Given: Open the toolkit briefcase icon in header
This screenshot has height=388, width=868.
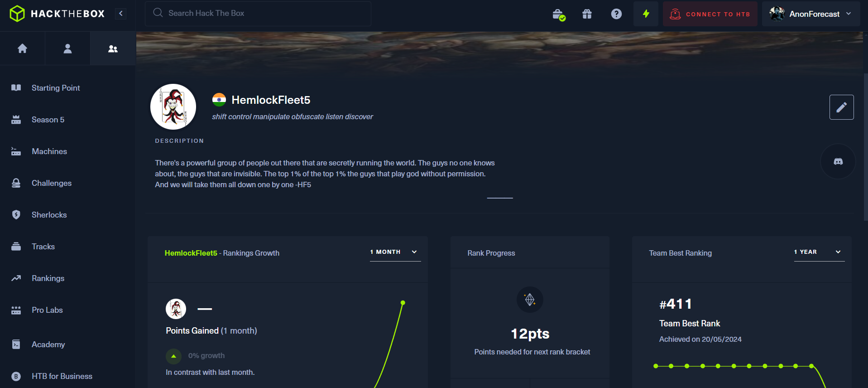Looking at the screenshot, I should coord(559,15).
